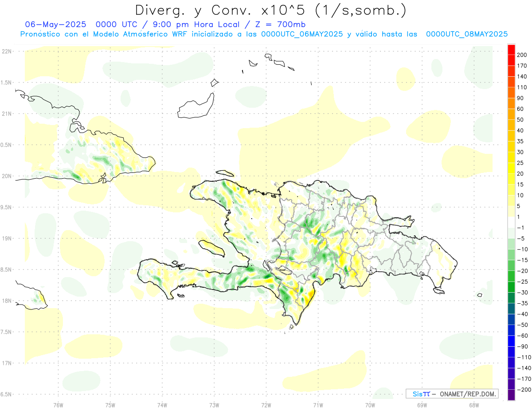This screenshot has height=411, width=532.
Task: Click the longitude label '74W'
Action: (x=162, y=405)
